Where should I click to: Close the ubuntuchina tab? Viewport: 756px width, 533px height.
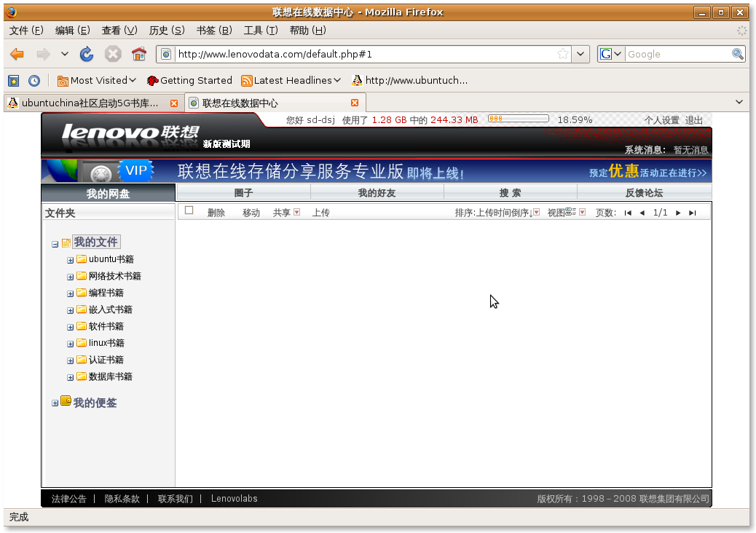click(174, 103)
